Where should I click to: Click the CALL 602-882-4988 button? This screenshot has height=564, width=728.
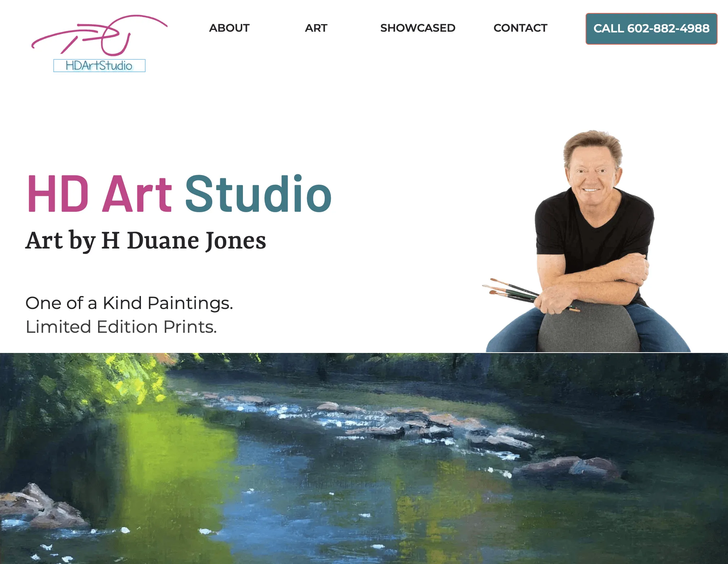[x=651, y=29]
